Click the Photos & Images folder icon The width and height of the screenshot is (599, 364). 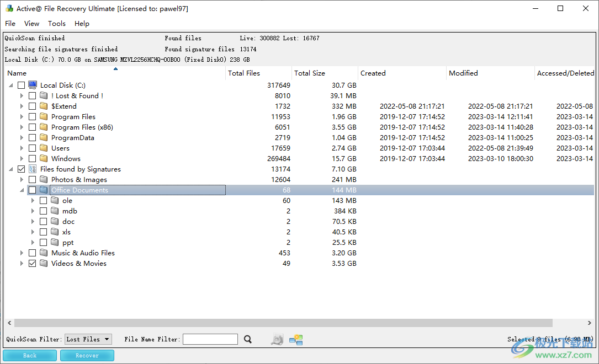[x=44, y=179]
